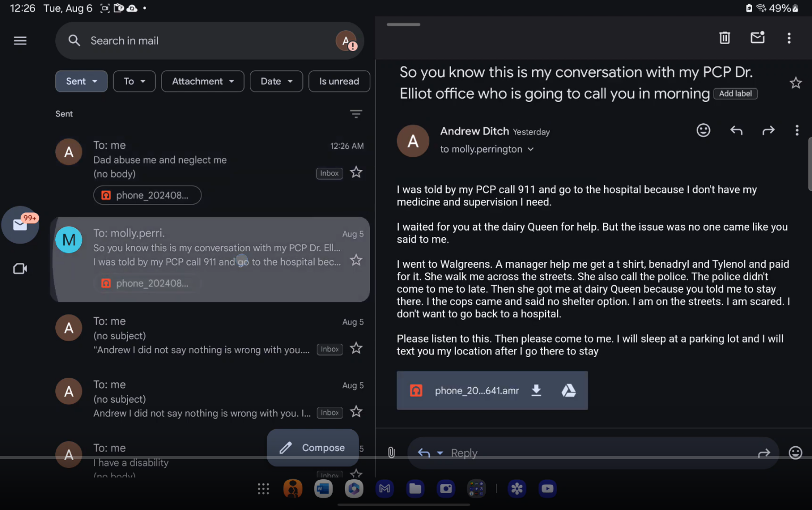Open the Date filter dropdown

276,81
